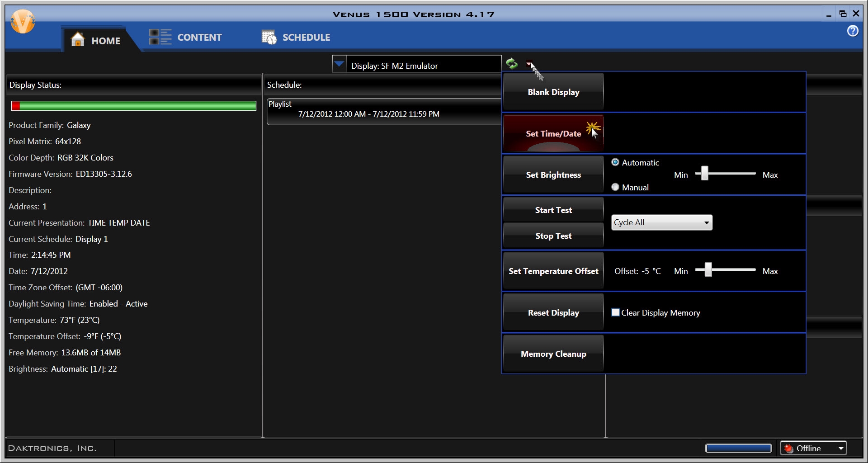The width and height of the screenshot is (868, 463).
Task: Select the Automatic brightness radio button
Action: tap(615, 162)
